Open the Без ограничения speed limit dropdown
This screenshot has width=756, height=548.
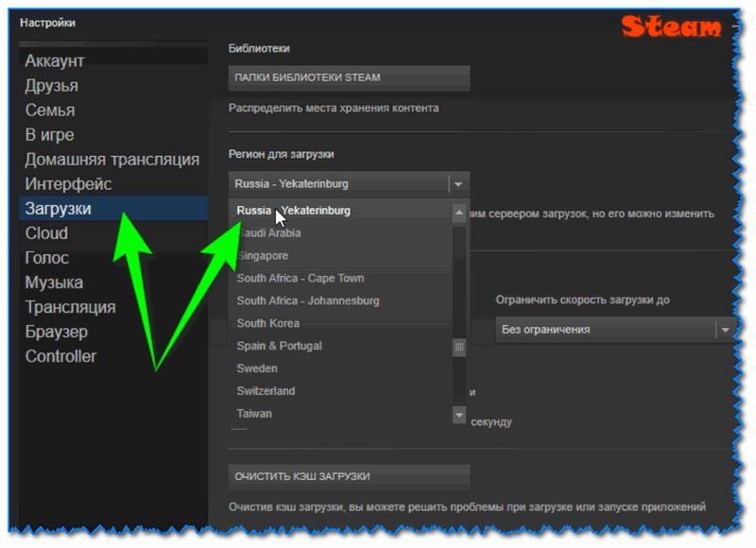tap(616, 330)
